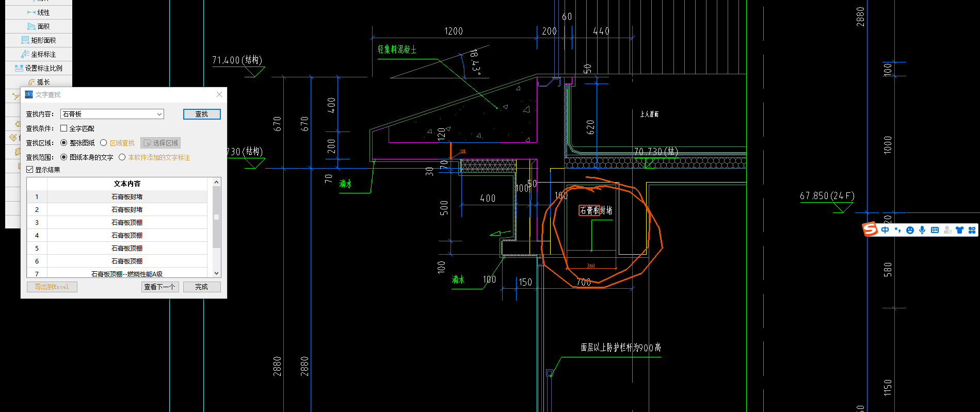Screen dimensions: 980x412
Task: Click the 70.730(结) elevation text
Action: [x=656, y=152]
